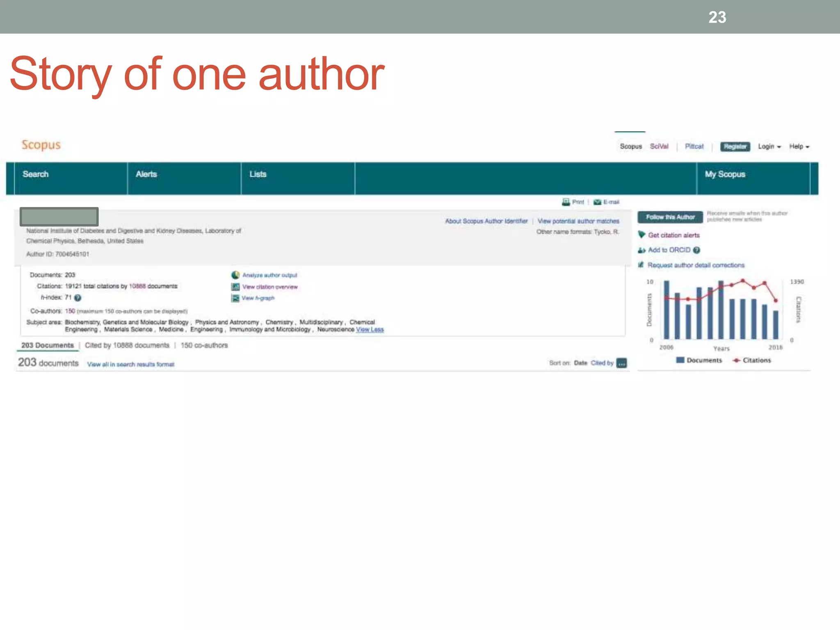
Task: Click the Get citation alerts icon
Action: (641, 235)
